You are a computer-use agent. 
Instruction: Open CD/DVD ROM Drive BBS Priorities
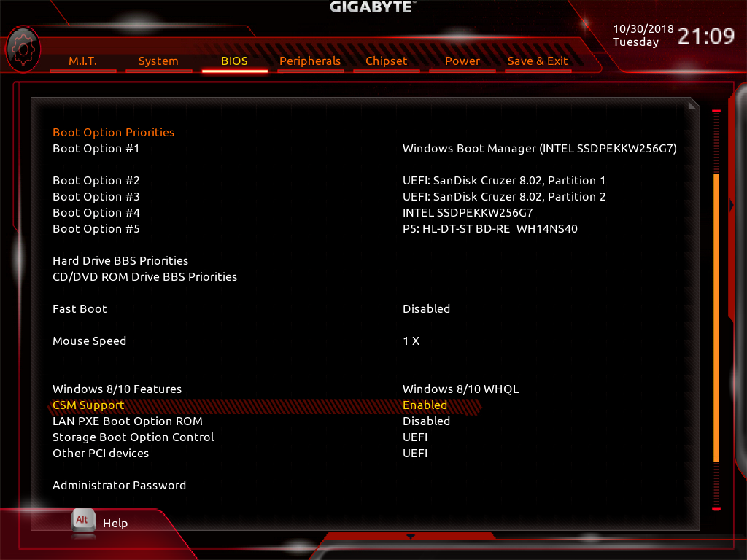tap(145, 276)
